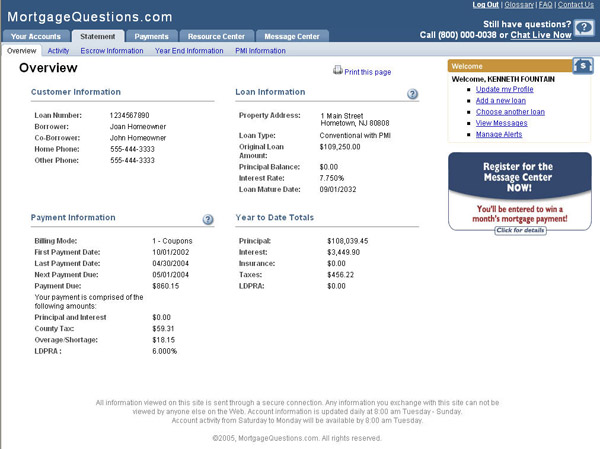Open the Your Accounts tab
Image resolution: width=600 pixels, height=449 pixels.
click(36, 36)
